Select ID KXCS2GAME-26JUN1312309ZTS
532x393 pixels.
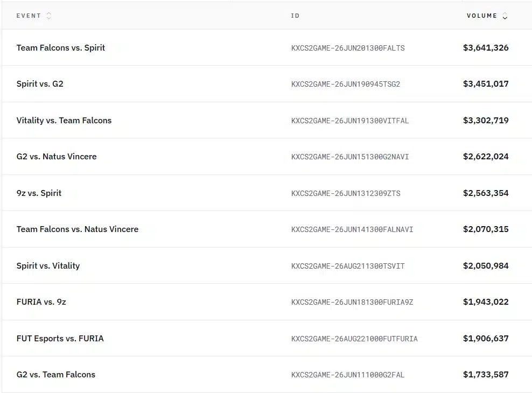346,193
